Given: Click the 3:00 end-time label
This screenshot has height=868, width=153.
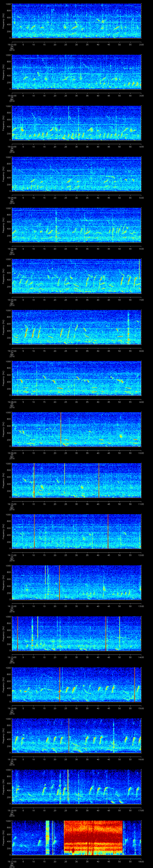Looking at the screenshot, I should [x=141, y=96].
